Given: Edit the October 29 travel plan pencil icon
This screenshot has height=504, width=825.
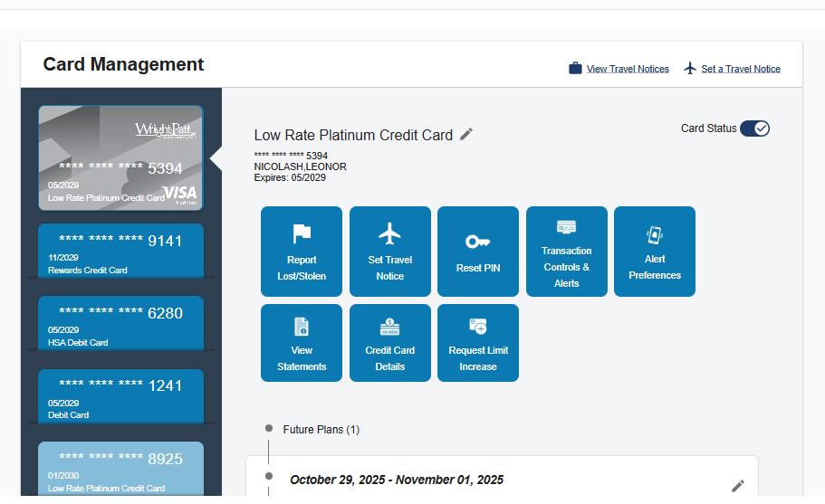Looking at the screenshot, I should [738, 486].
